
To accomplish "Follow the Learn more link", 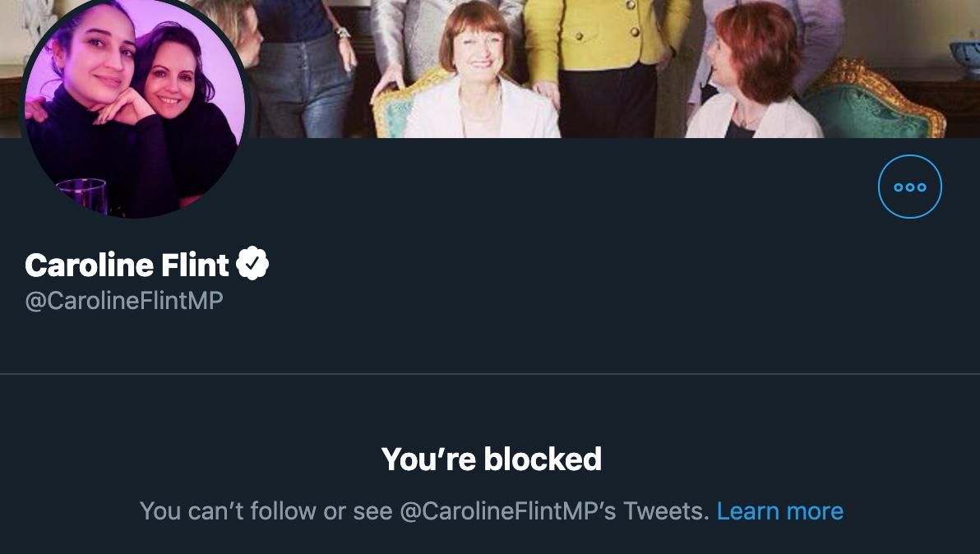I will click(779, 511).
